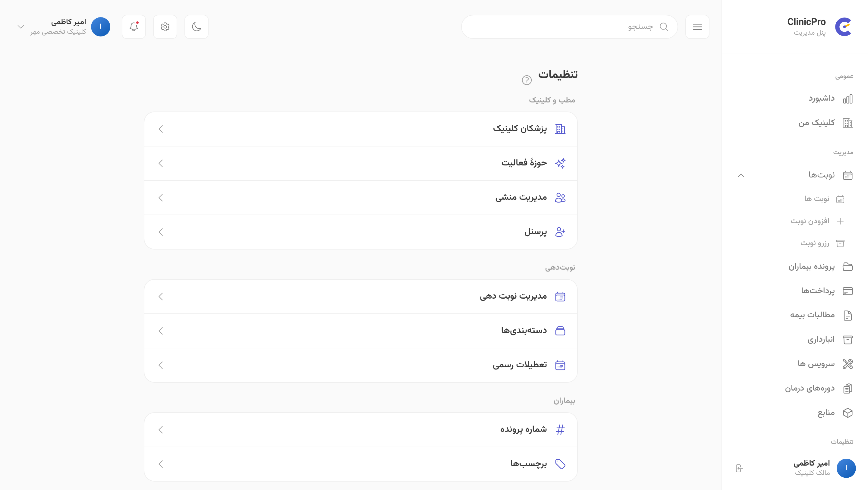Click the انبارداری archive icon

point(848,340)
